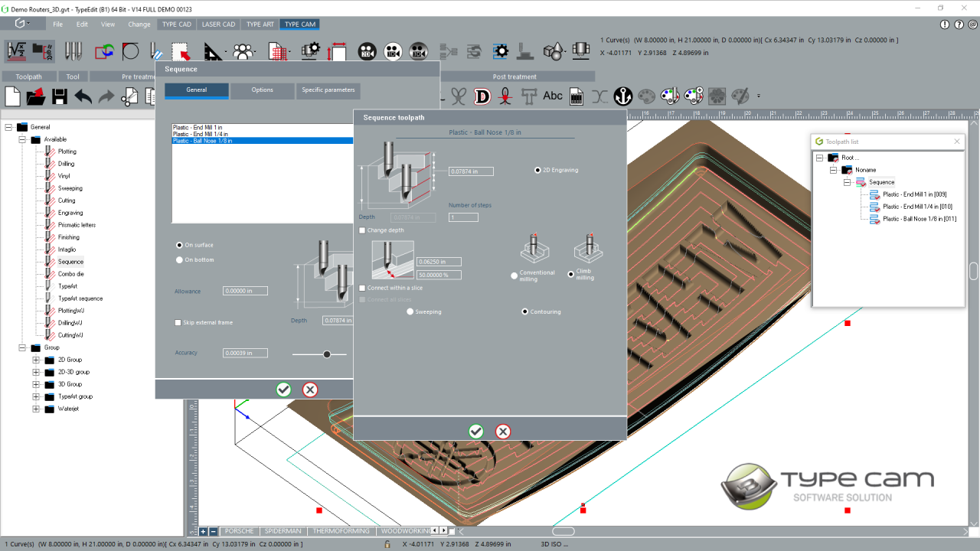Open the Abc text tool

click(553, 96)
